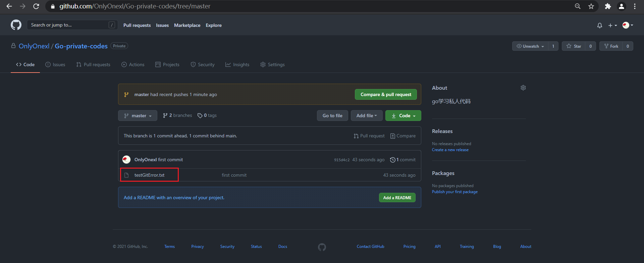Open the repository Settings tab

click(x=272, y=64)
